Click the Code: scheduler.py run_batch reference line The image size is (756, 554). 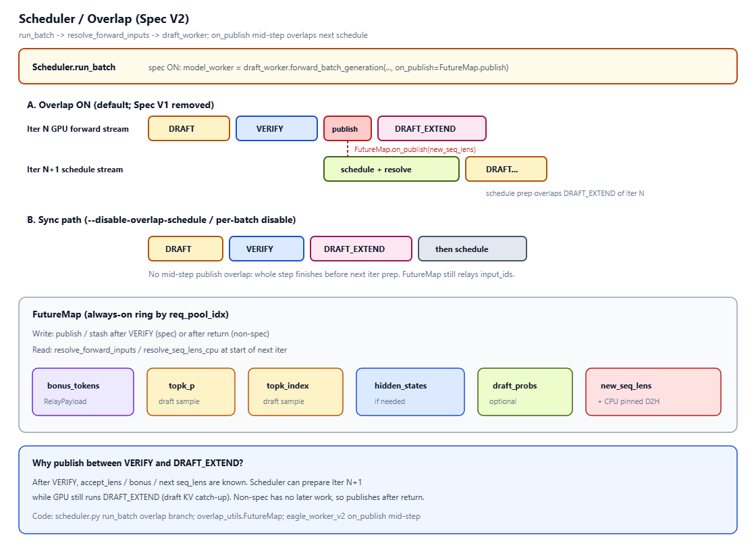226,516
